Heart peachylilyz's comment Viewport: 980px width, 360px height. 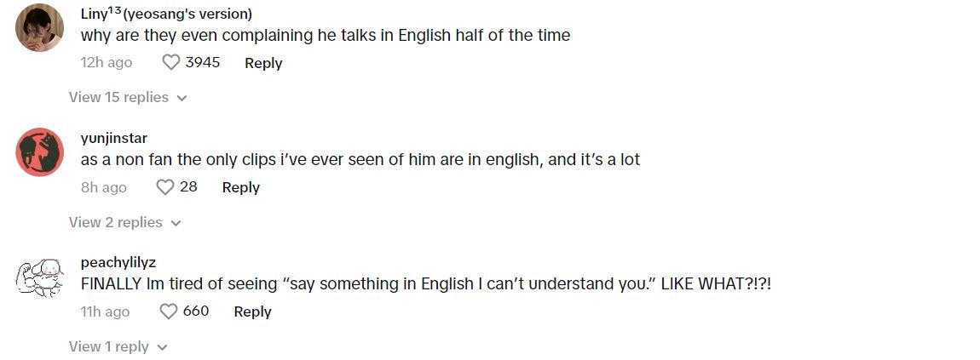click(169, 311)
